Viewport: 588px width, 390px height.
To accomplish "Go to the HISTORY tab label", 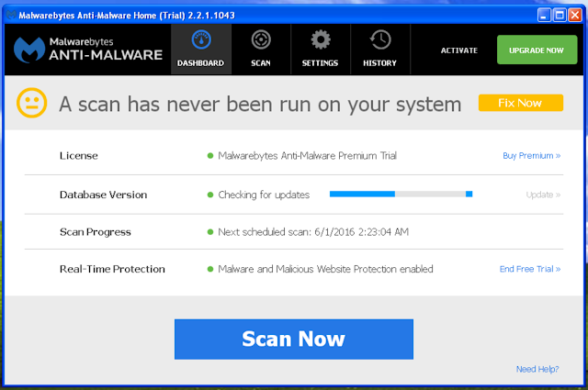I will click(x=379, y=63).
